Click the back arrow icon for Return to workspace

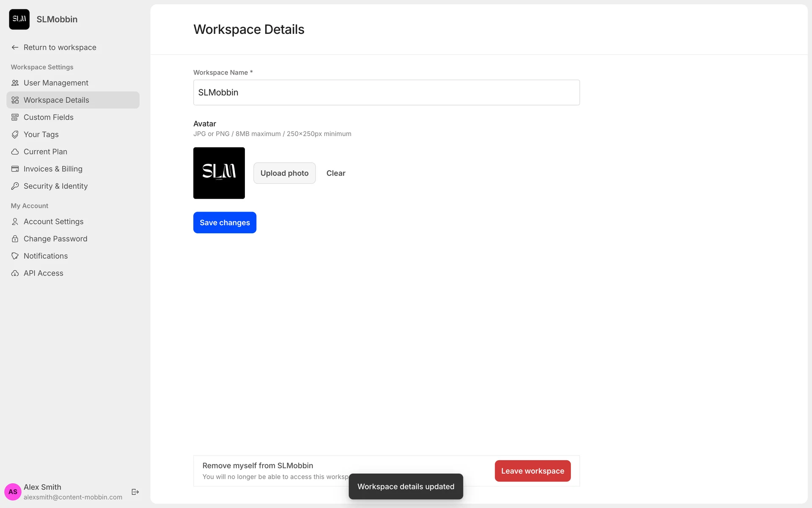15,47
